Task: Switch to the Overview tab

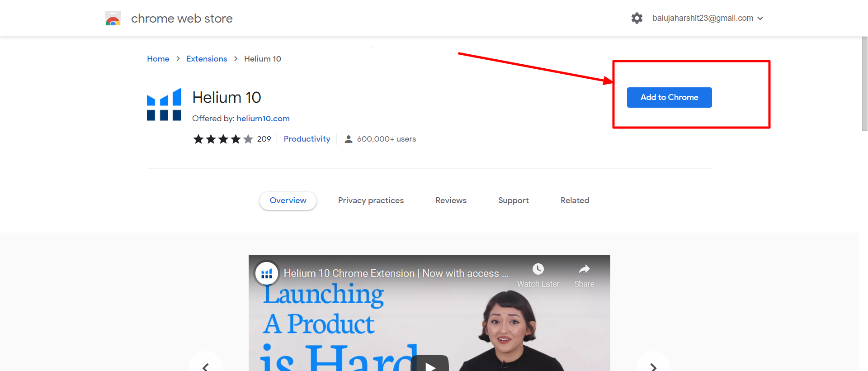Action: point(288,200)
